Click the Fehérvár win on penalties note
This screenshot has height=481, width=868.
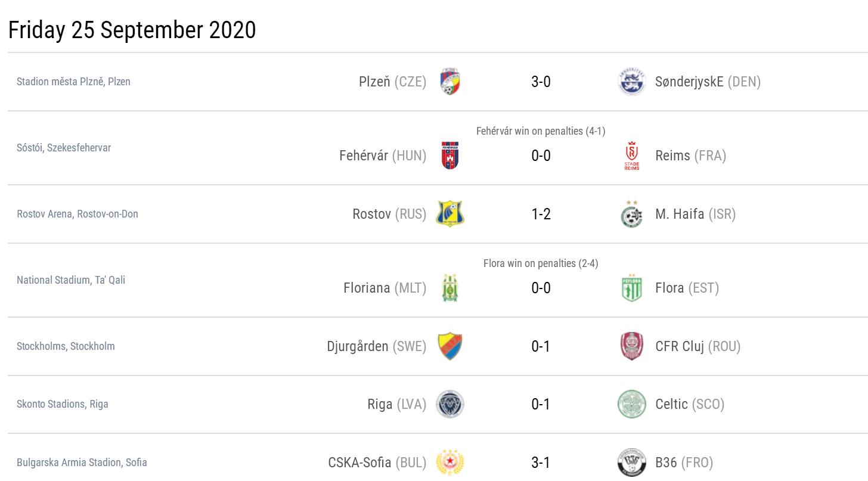pyautogui.click(x=541, y=131)
